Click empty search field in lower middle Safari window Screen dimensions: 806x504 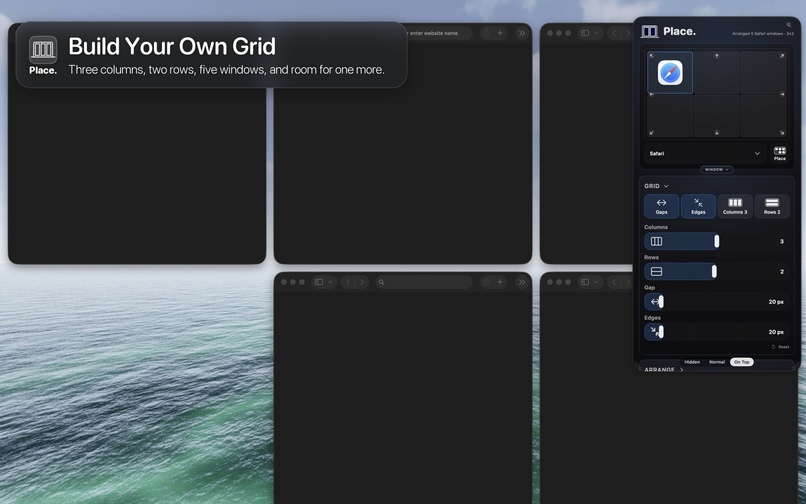[x=424, y=282]
